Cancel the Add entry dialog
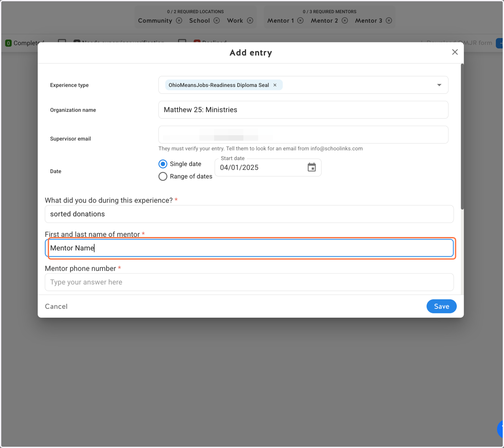 pos(56,306)
